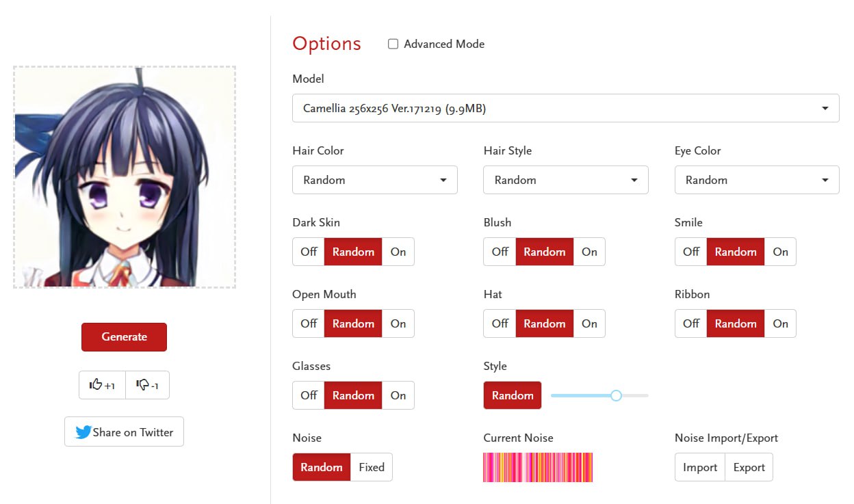Image resolution: width=854 pixels, height=504 pixels.
Task: Click the Noise Import button
Action: click(x=700, y=467)
